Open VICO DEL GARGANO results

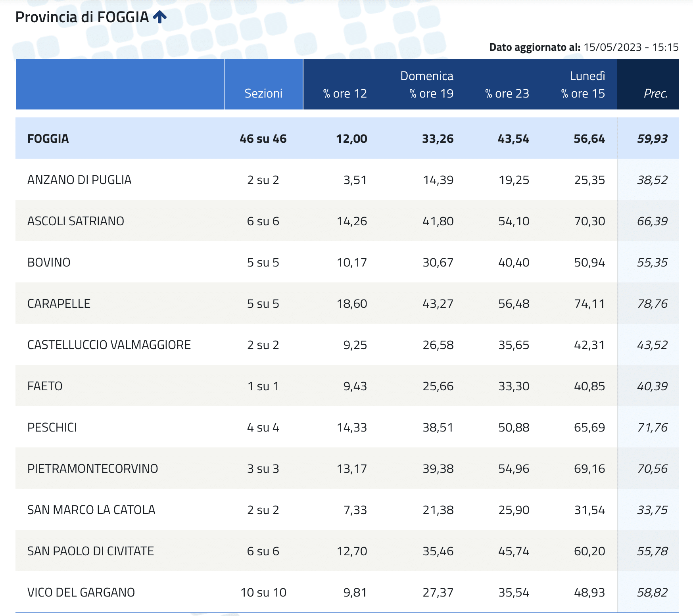pyautogui.click(x=81, y=592)
